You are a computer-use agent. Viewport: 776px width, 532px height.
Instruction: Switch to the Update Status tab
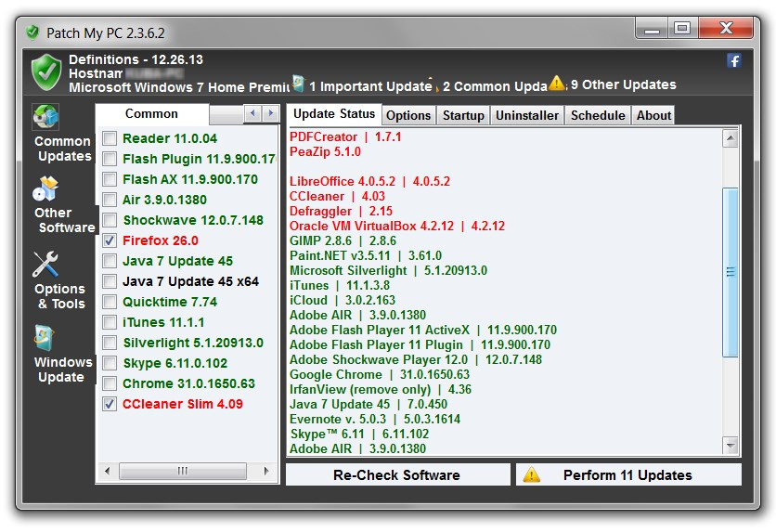[x=334, y=114]
